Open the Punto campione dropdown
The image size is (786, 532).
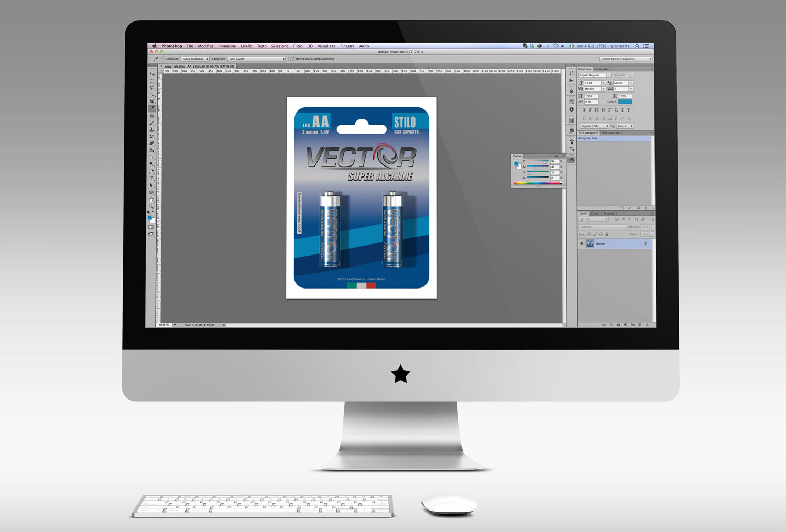195,59
